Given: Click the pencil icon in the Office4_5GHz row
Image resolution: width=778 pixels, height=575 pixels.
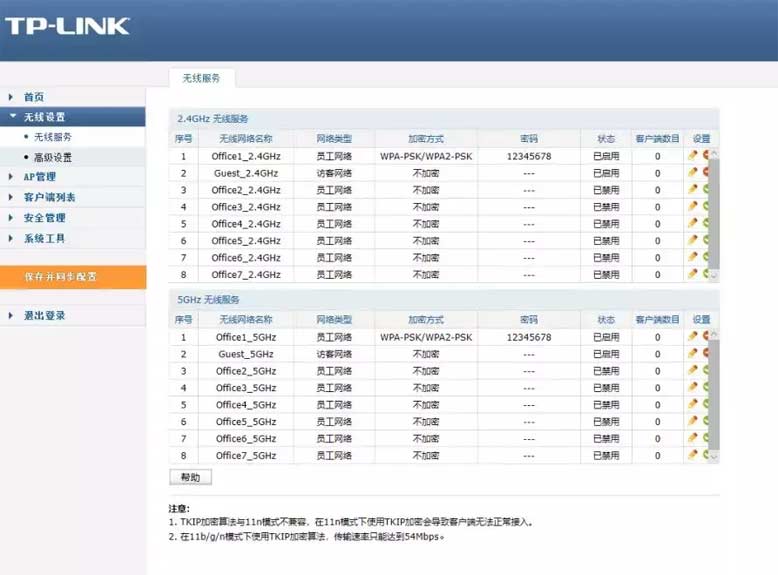Looking at the screenshot, I should coord(693,404).
